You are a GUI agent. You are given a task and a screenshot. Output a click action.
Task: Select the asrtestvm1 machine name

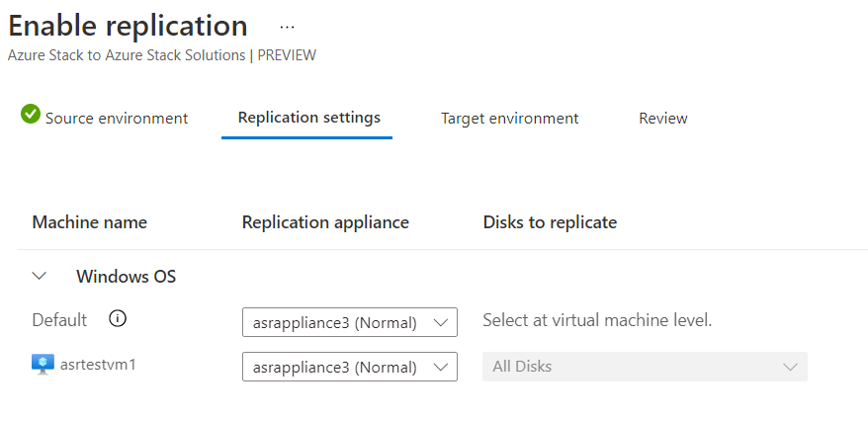tap(99, 365)
